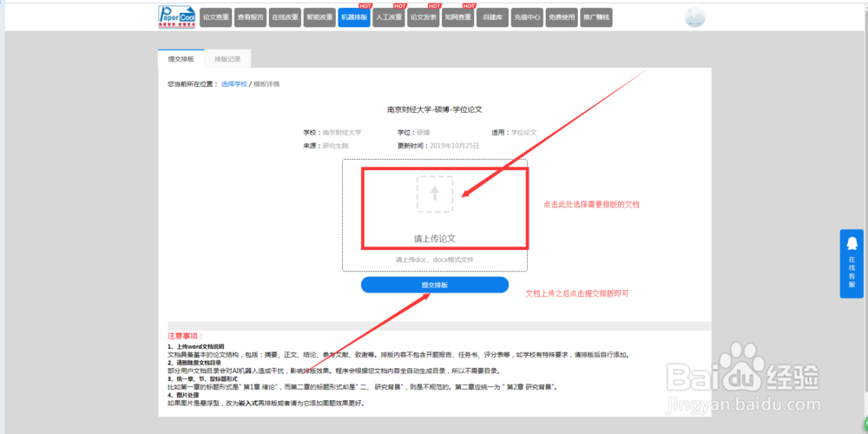
Task: Click the user avatar icon
Action: point(694,17)
